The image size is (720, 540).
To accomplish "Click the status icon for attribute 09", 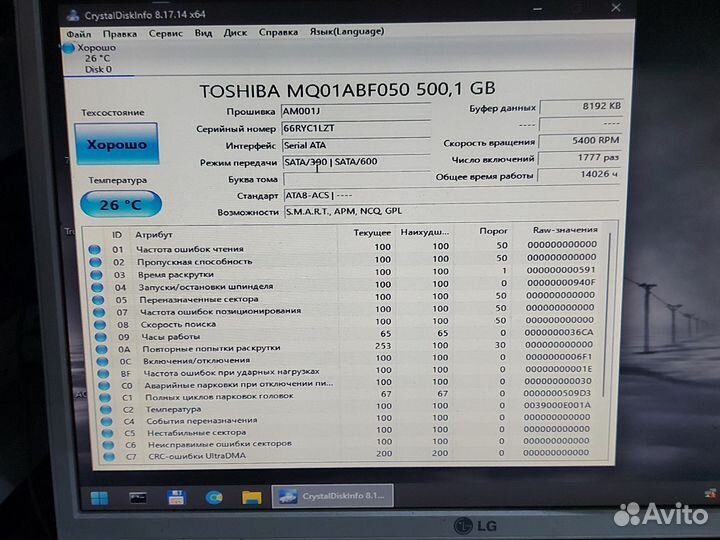I will pyautogui.click(x=101, y=337).
